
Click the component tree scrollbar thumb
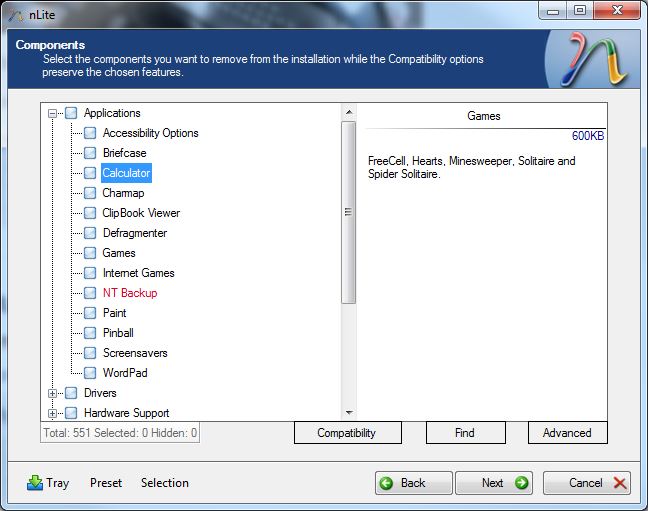click(x=349, y=213)
